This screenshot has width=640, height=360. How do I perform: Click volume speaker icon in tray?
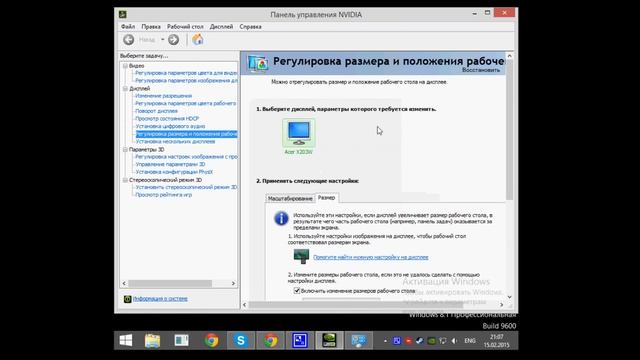tap(454, 341)
